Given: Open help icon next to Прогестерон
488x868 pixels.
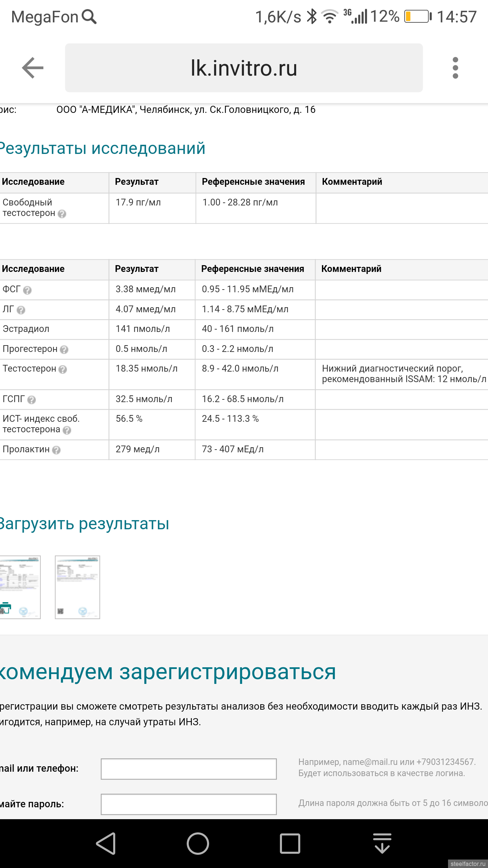Looking at the screenshot, I should click(64, 350).
